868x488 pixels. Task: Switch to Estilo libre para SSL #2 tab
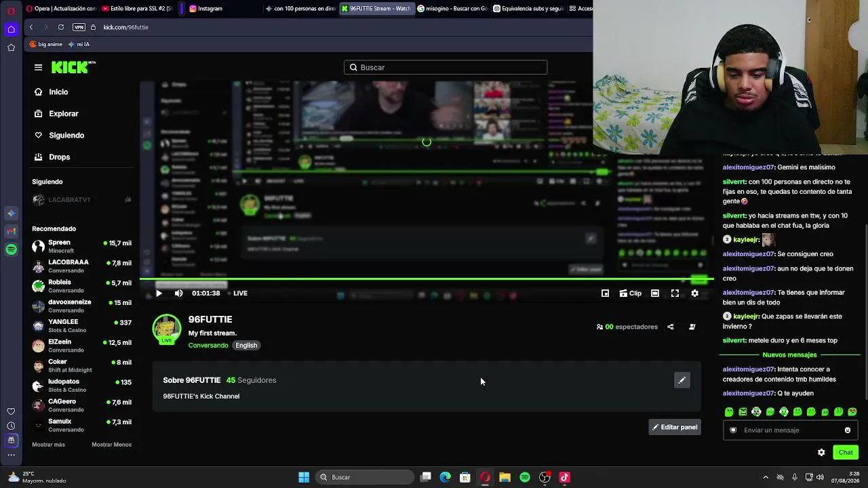137,9
